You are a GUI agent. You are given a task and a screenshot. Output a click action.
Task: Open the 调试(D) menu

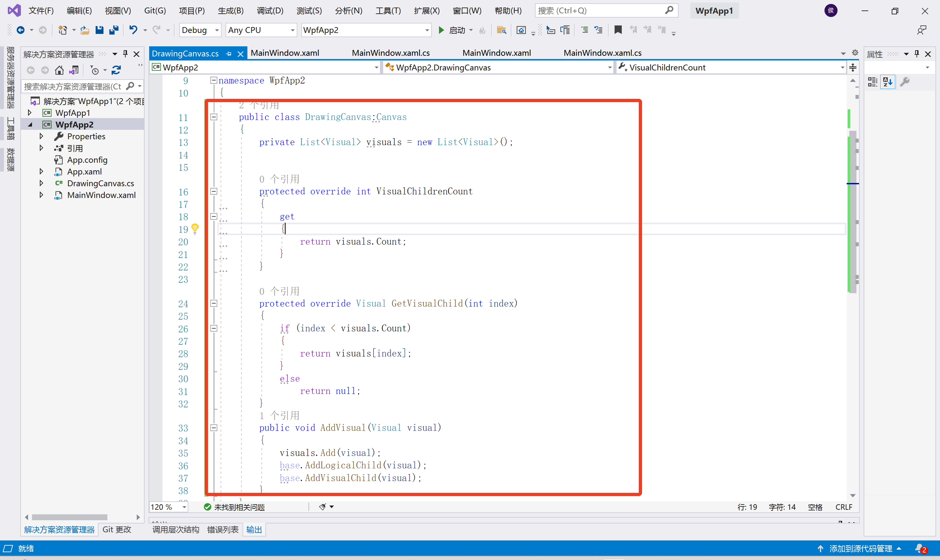coord(270,10)
